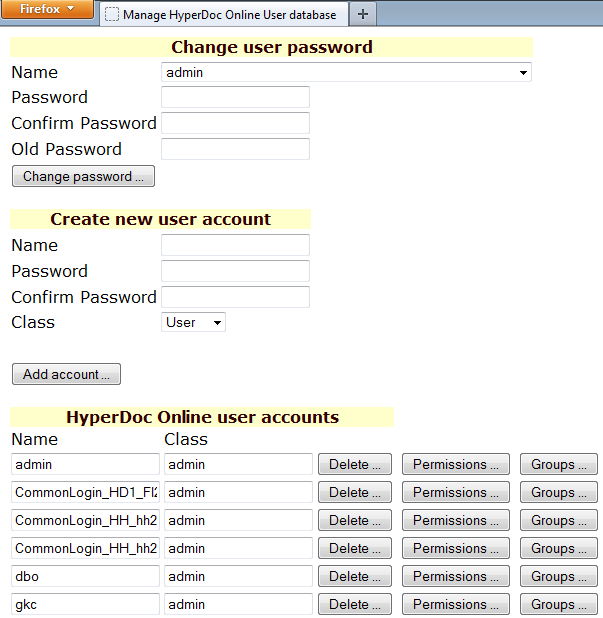Expand the Name dropdown showing admin

(346, 73)
